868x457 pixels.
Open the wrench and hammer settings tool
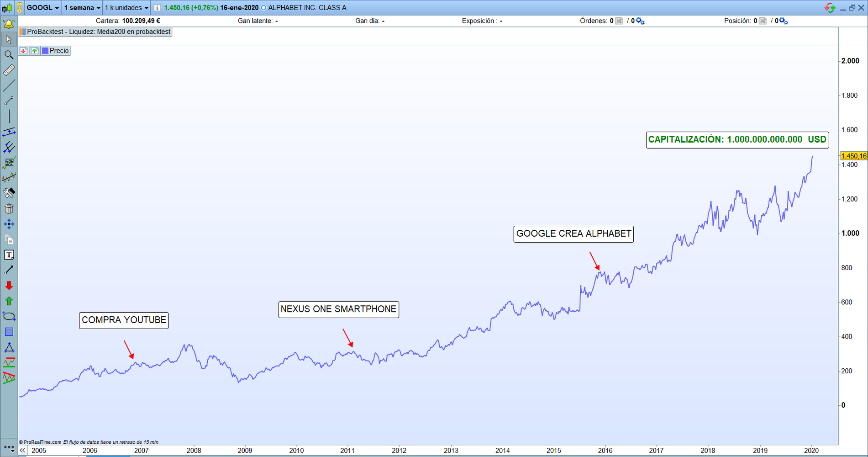coord(9,193)
